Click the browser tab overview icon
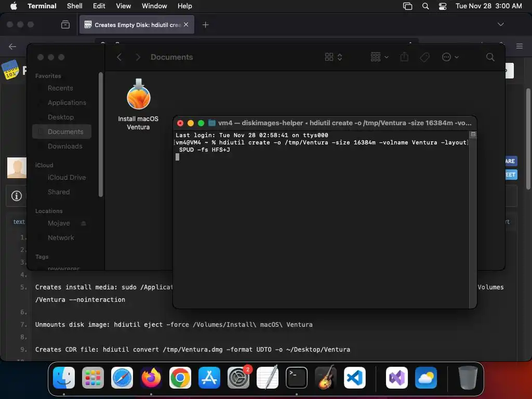 (x=65, y=24)
